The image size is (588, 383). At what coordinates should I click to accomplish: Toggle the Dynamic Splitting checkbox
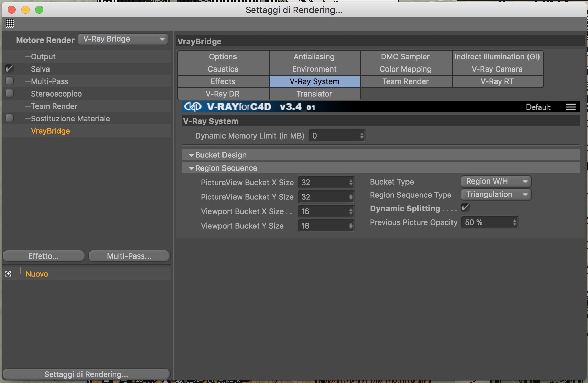[465, 207]
